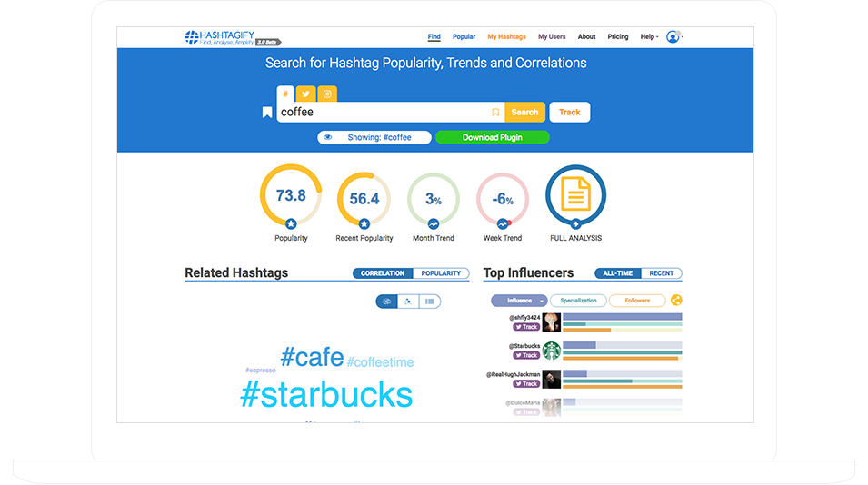The width and height of the screenshot is (868, 485).
Task: Click the @shfly3424 username text
Action: pyautogui.click(x=524, y=318)
